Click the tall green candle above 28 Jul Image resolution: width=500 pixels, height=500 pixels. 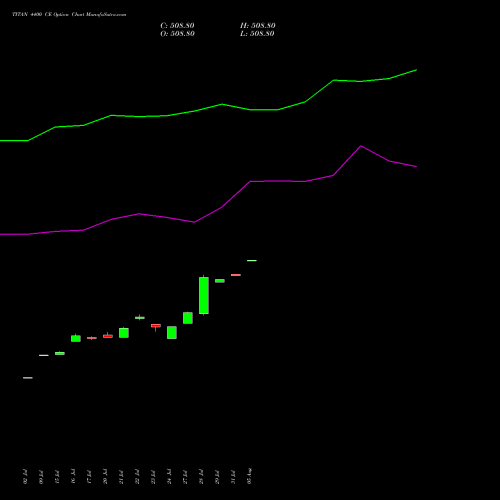pos(204,295)
